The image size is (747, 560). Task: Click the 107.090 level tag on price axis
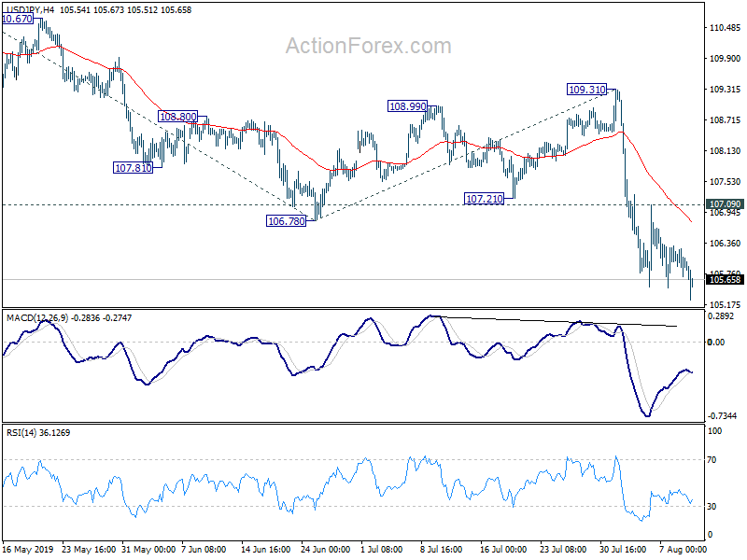725,203
